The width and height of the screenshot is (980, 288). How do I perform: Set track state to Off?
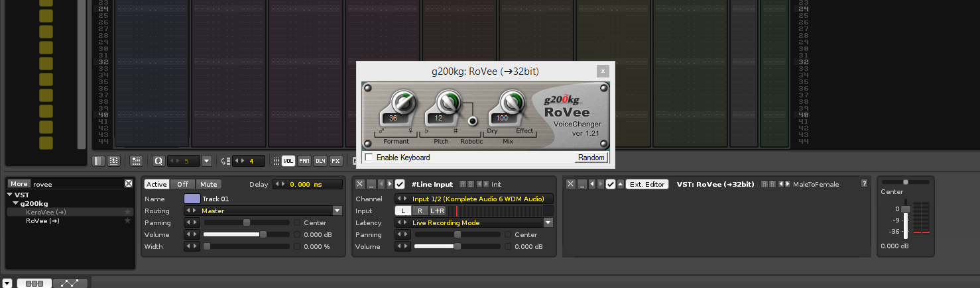coord(182,184)
